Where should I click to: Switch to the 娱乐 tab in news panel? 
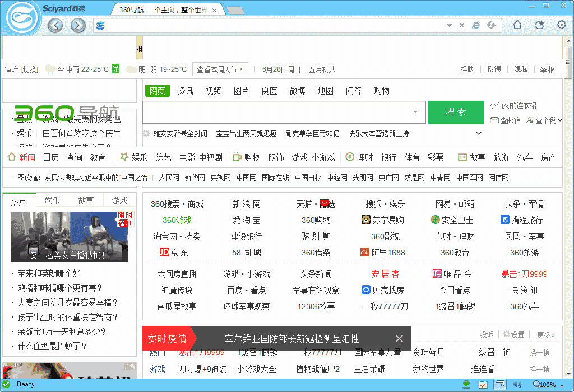pos(53,200)
